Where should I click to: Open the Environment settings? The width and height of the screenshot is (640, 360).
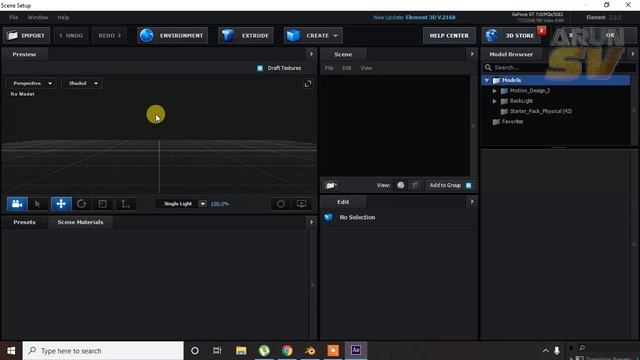pos(173,36)
